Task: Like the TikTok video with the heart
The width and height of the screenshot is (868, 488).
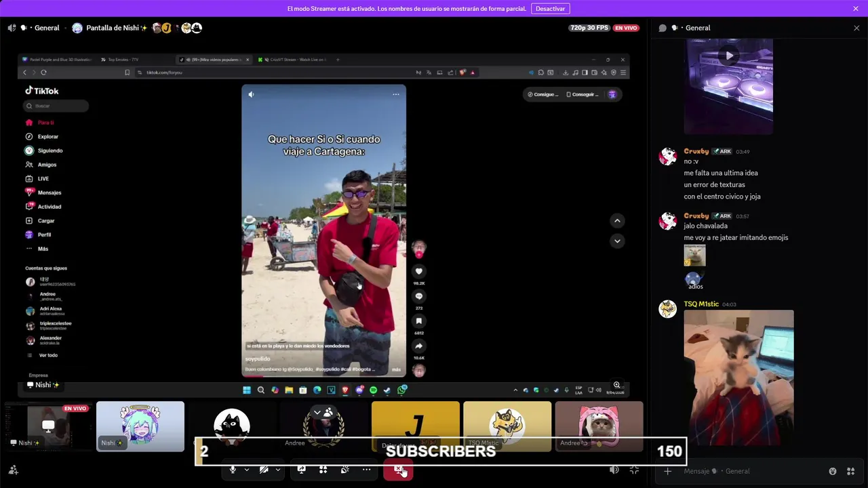Action: 419,271
